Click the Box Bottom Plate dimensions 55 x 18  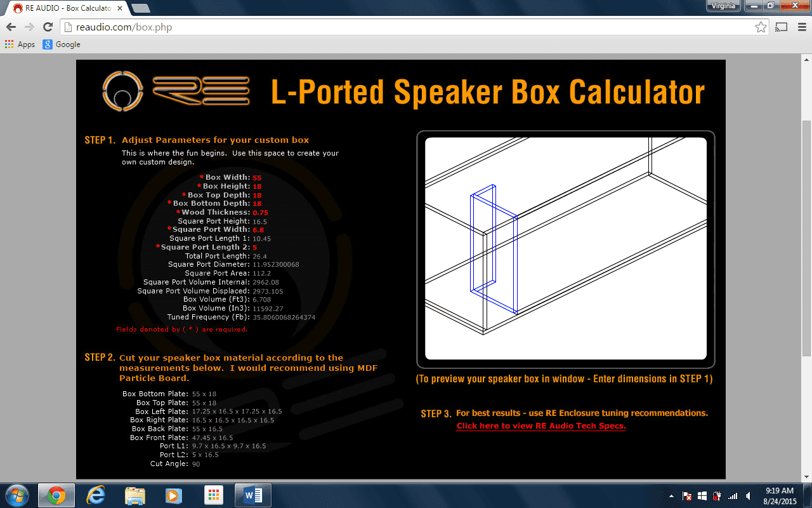tap(204, 394)
